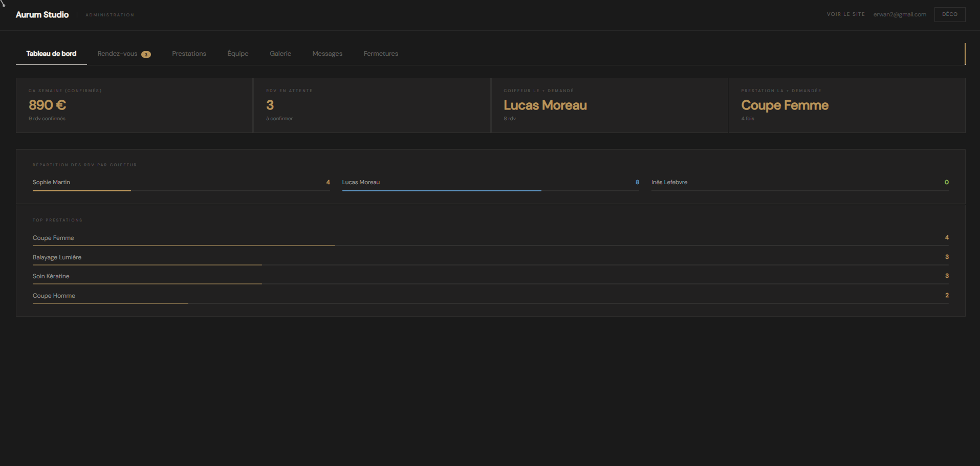The width and height of the screenshot is (980, 466).
Task: Click Sophie Martin's count of 4
Action: 328,182
